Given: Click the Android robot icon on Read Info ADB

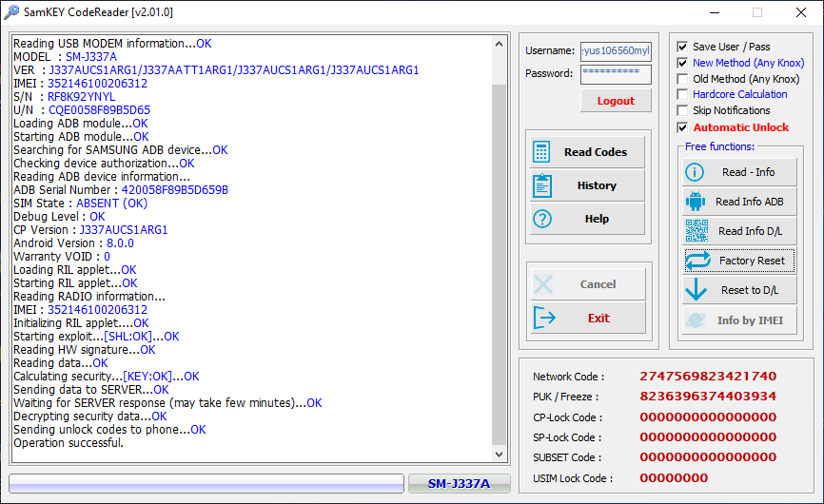Looking at the screenshot, I should click(695, 202).
